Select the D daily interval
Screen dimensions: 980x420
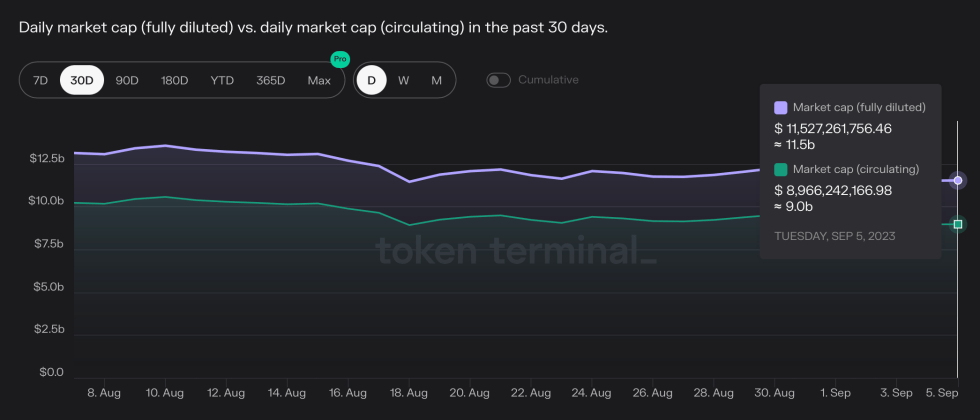coord(372,80)
